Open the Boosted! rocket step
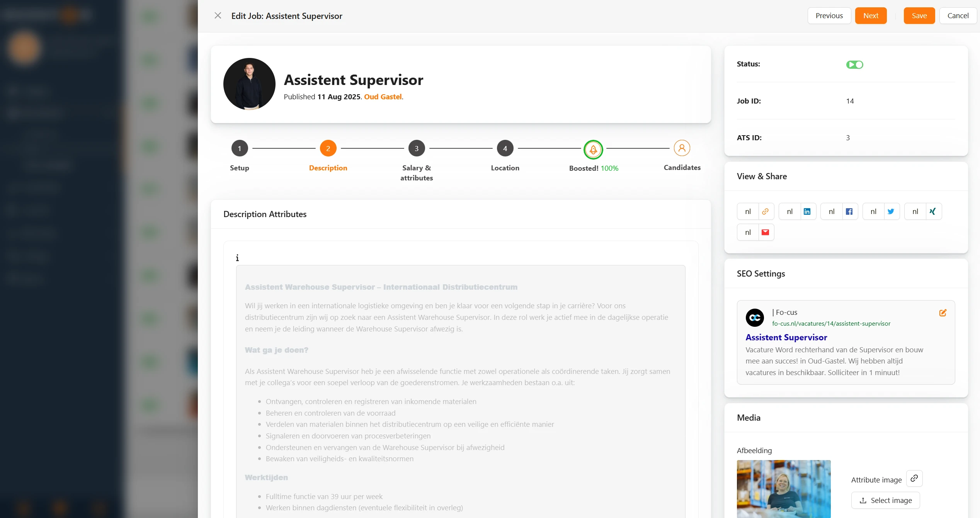This screenshot has height=518, width=980. point(593,149)
